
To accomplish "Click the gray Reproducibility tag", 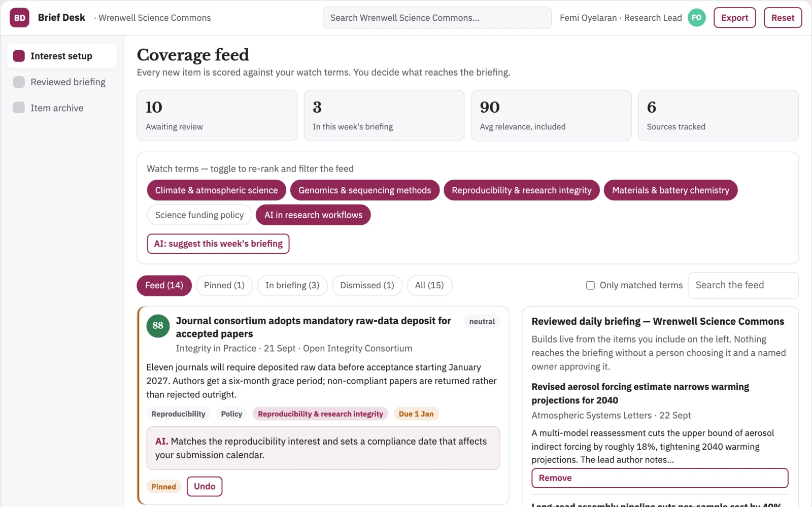I will 178,414.
